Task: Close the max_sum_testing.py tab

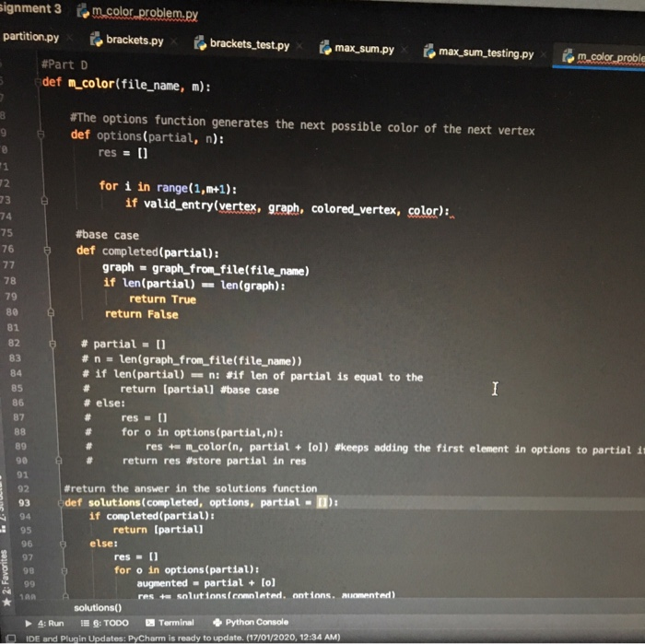Action: [x=545, y=54]
